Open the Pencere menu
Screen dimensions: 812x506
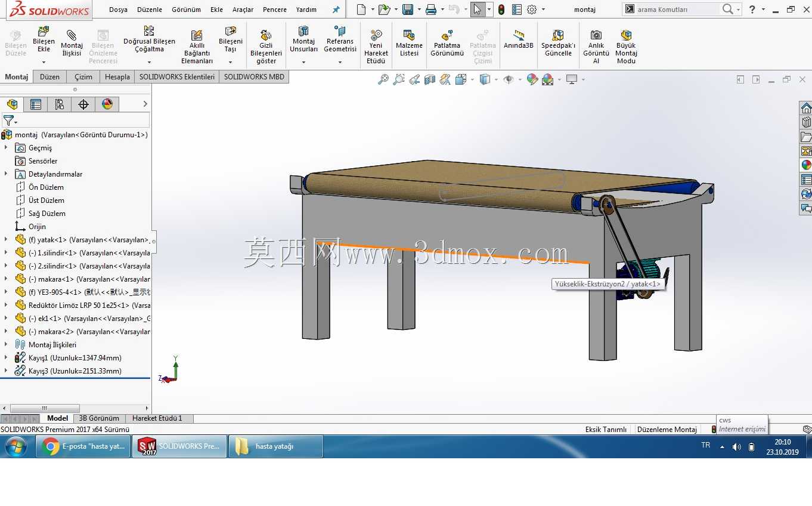pyautogui.click(x=275, y=10)
